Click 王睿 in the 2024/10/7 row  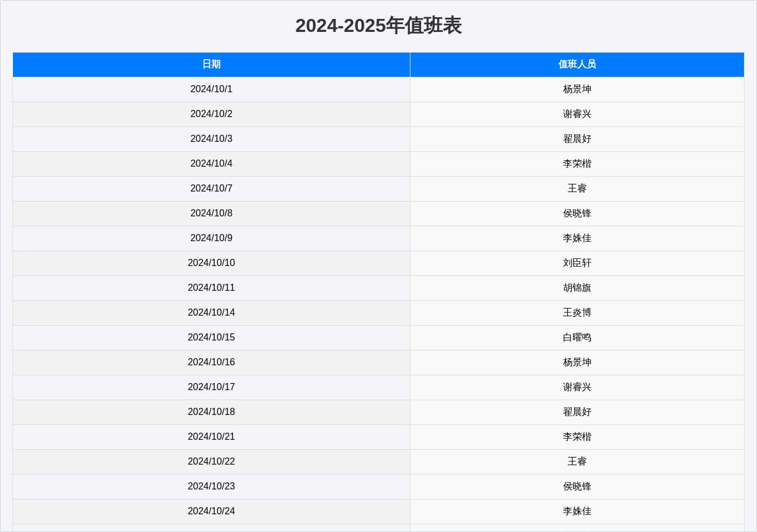577,189
